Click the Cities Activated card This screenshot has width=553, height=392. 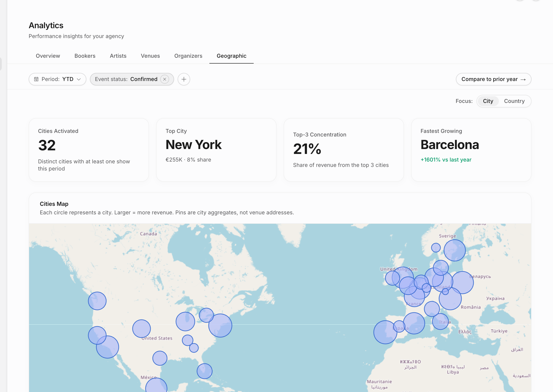click(x=89, y=150)
